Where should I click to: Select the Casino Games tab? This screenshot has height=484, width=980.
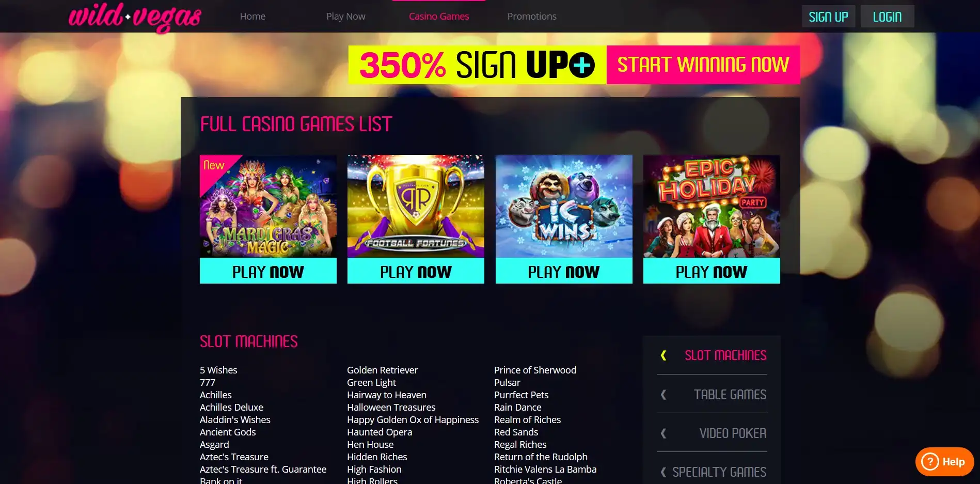click(439, 17)
